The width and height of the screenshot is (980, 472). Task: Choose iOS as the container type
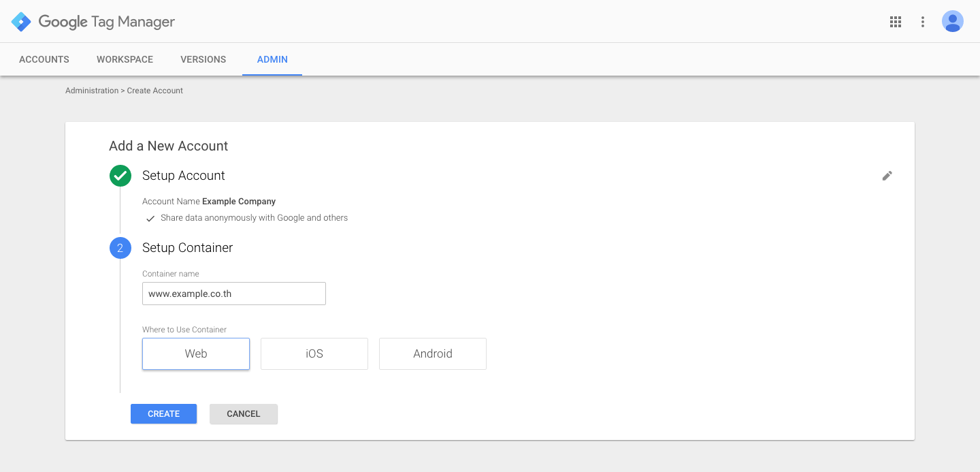pyautogui.click(x=314, y=354)
